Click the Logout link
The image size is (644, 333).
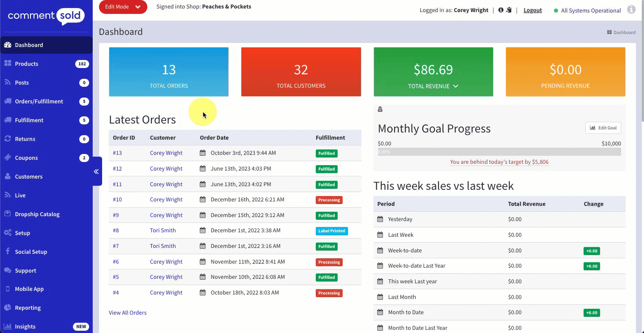click(532, 10)
